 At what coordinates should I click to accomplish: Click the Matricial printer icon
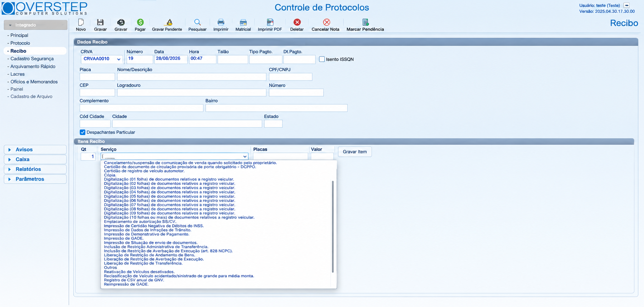(x=243, y=22)
